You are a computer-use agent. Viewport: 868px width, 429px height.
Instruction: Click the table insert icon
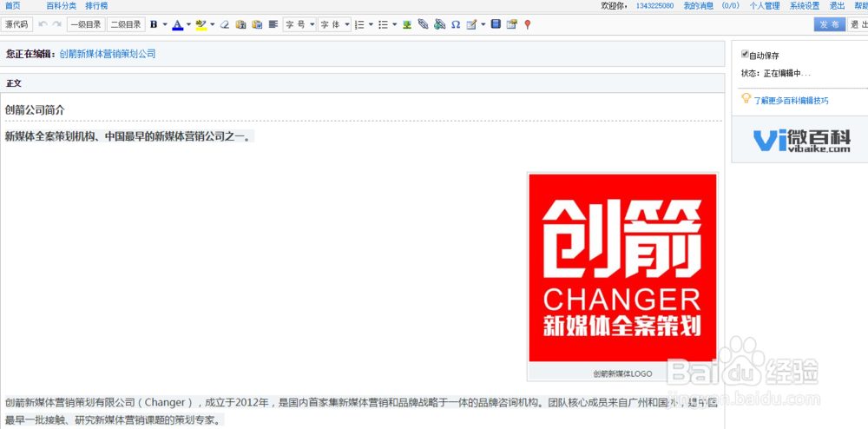click(511, 24)
